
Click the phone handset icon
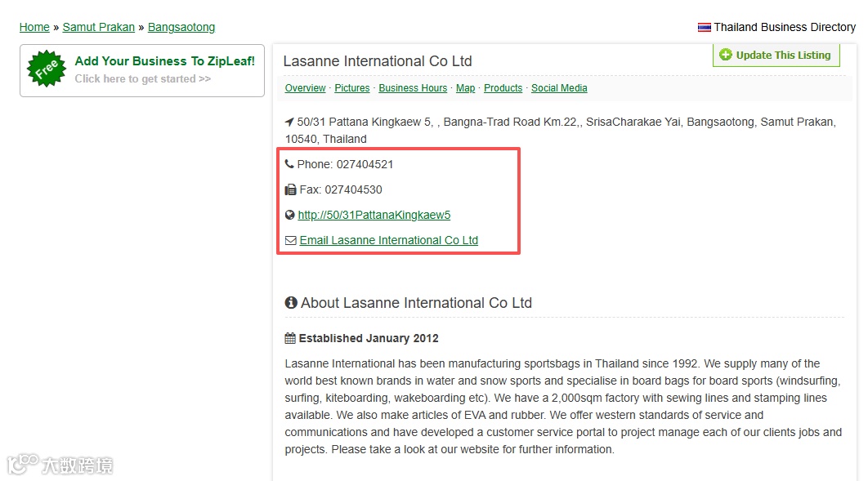pyautogui.click(x=289, y=163)
